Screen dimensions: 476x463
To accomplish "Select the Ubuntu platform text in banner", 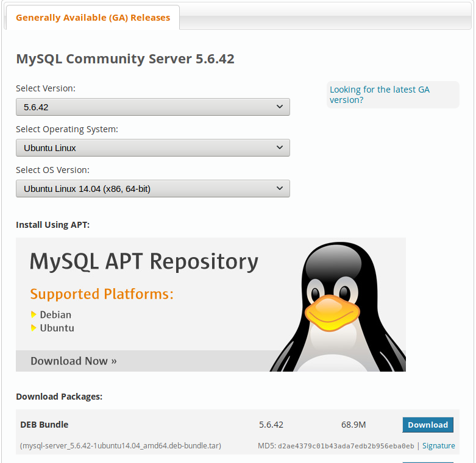I will pyautogui.click(x=57, y=328).
